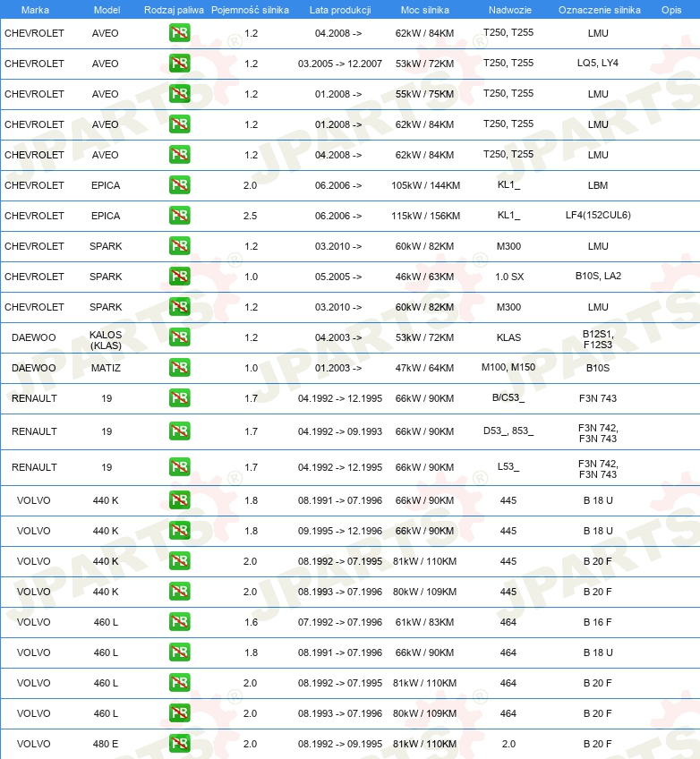Click the KLAS body cell
Viewport: 700px width, 759px height.
coord(508,337)
